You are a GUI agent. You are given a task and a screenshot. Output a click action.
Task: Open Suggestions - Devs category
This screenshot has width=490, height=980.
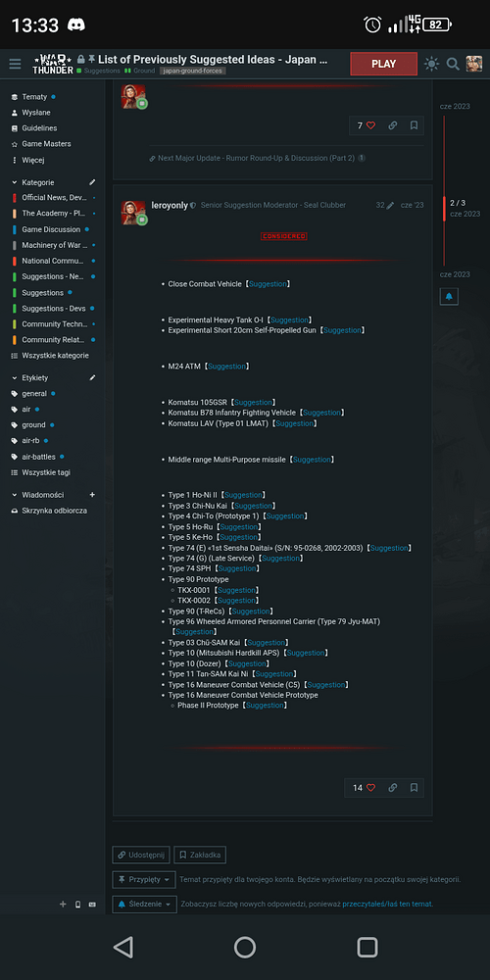tap(53, 308)
